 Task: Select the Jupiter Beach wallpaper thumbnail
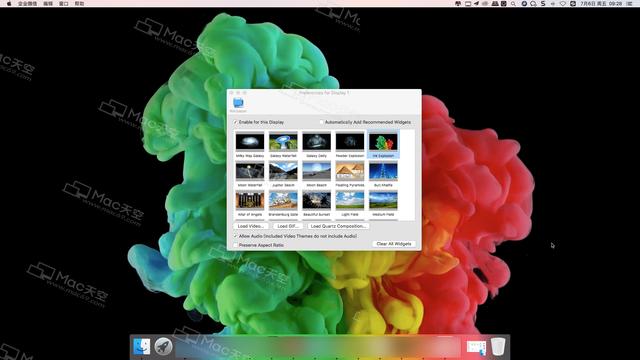coord(283,171)
